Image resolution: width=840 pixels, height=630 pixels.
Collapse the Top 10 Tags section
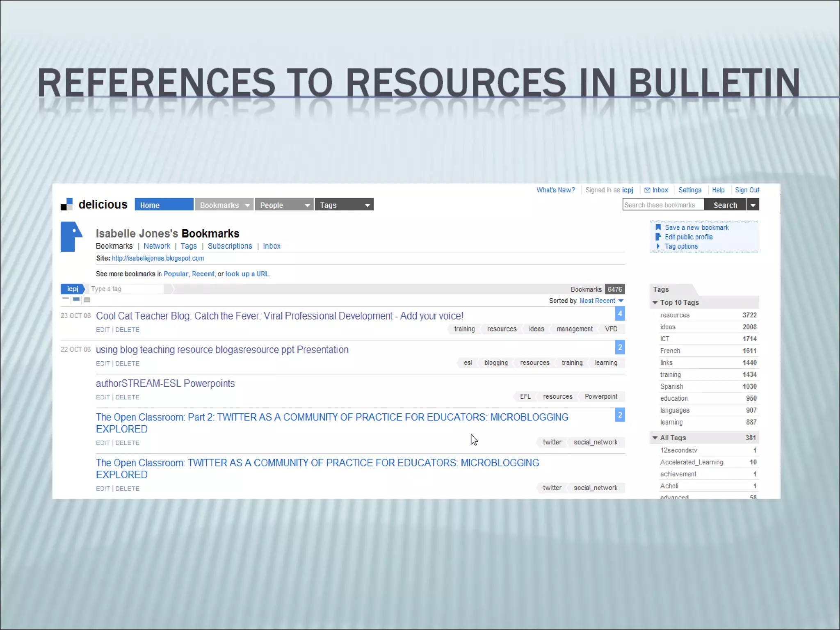(x=655, y=302)
